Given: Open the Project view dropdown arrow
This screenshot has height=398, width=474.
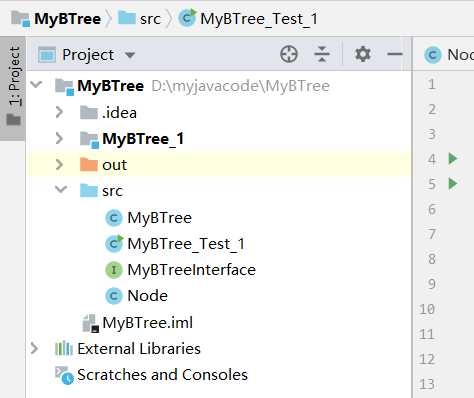Looking at the screenshot, I should (x=130, y=55).
